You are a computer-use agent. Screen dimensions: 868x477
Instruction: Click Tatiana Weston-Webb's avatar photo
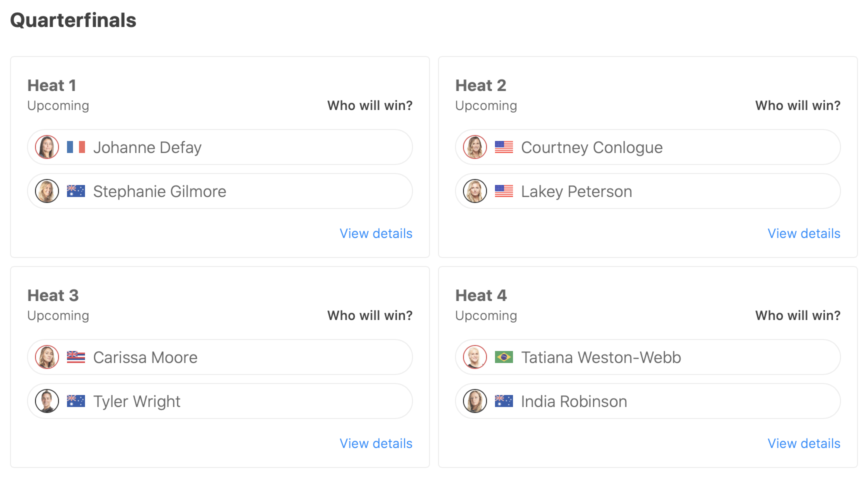point(475,357)
